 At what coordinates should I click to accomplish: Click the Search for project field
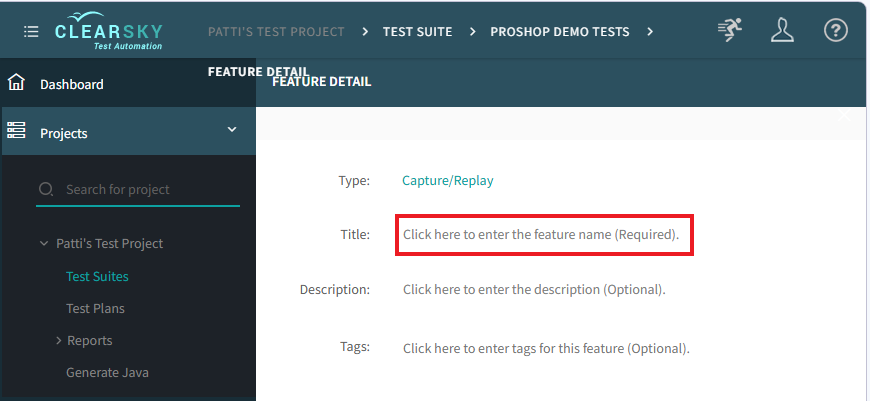(x=145, y=189)
